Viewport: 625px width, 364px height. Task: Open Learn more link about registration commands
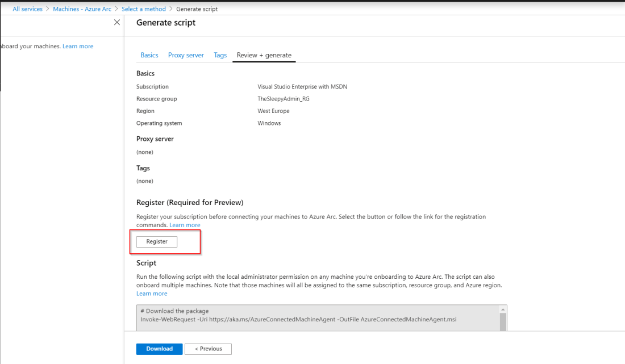point(185,225)
